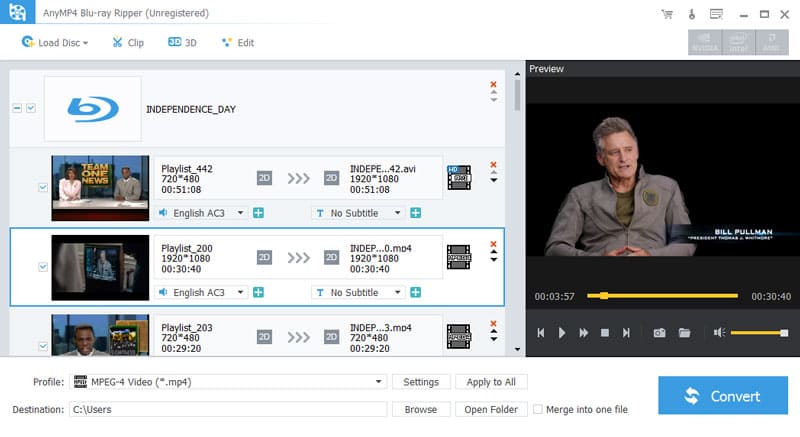Mute the preview audio
The width and height of the screenshot is (800, 437).
[x=719, y=333]
